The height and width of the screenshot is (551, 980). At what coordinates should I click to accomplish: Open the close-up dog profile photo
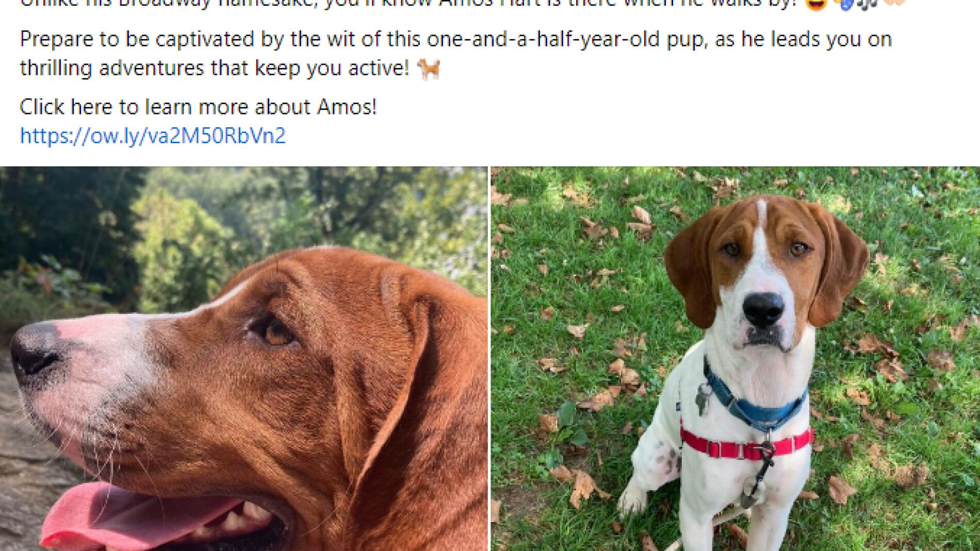(243, 359)
